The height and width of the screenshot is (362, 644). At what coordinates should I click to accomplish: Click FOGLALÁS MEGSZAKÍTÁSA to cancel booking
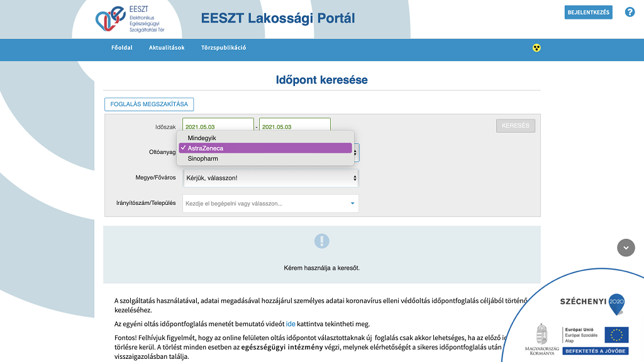149,104
